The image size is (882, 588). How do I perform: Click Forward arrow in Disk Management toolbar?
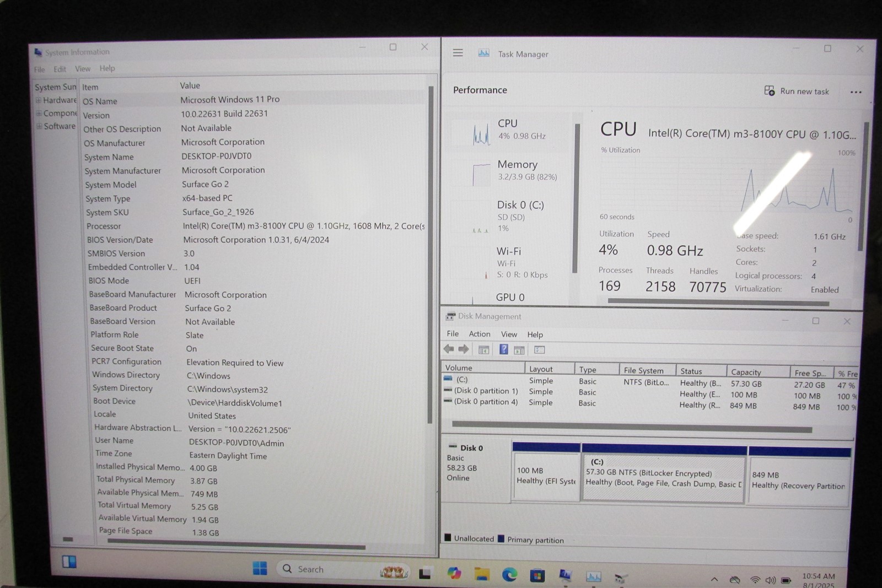(464, 349)
